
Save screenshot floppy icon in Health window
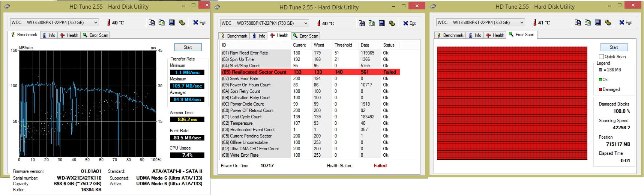click(x=382, y=23)
